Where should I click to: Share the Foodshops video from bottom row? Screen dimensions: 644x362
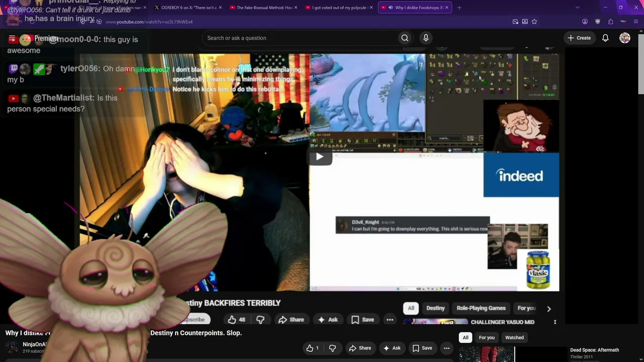(360, 348)
